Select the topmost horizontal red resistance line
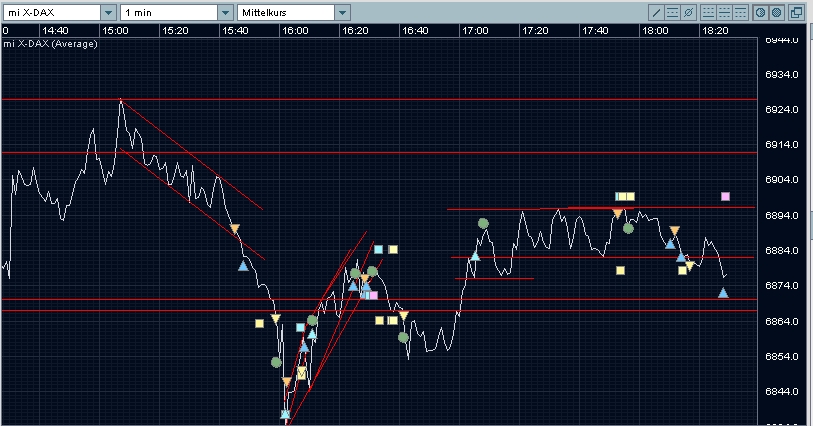 [x=379, y=99]
